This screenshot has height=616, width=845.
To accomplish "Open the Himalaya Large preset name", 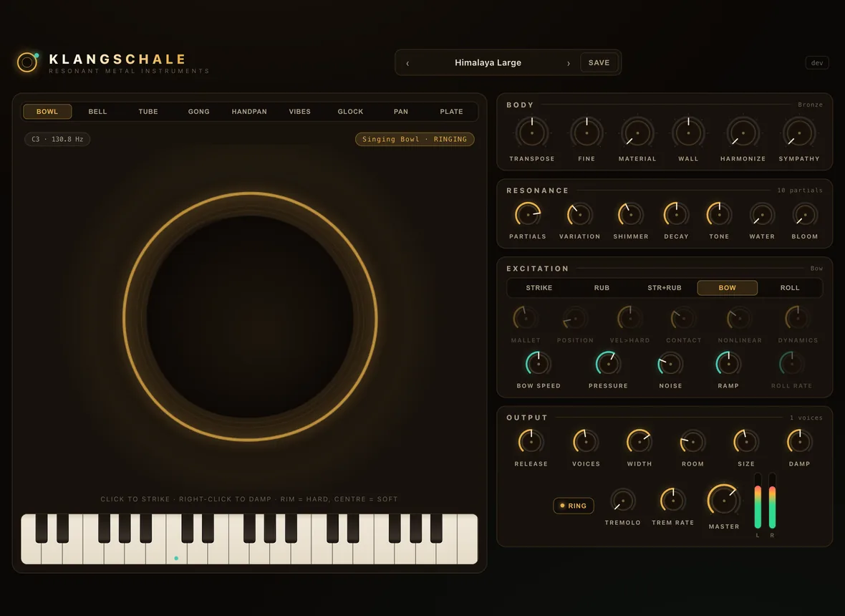I will pyautogui.click(x=488, y=62).
